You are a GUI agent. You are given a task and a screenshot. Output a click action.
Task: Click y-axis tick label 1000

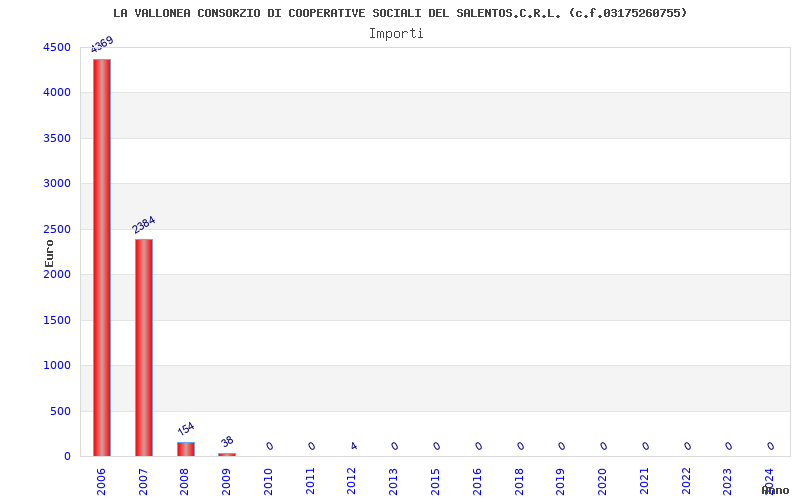tap(57, 365)
